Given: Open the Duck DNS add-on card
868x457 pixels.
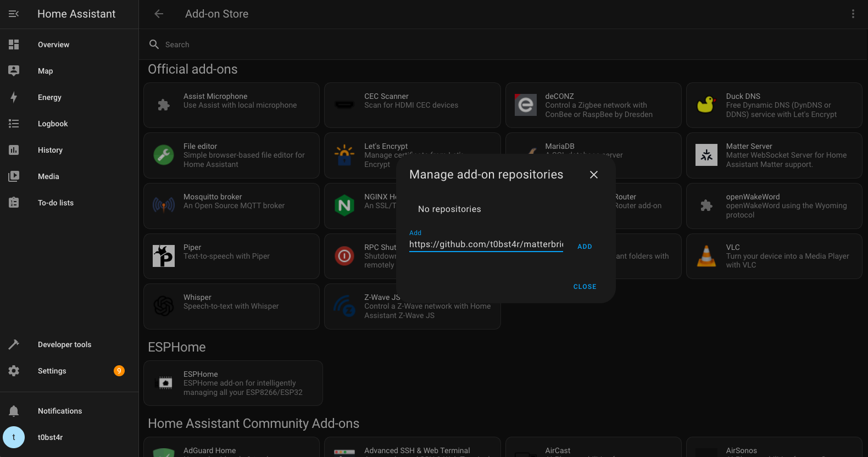Looking at the screenshot, I should click(x=774, y=105).
